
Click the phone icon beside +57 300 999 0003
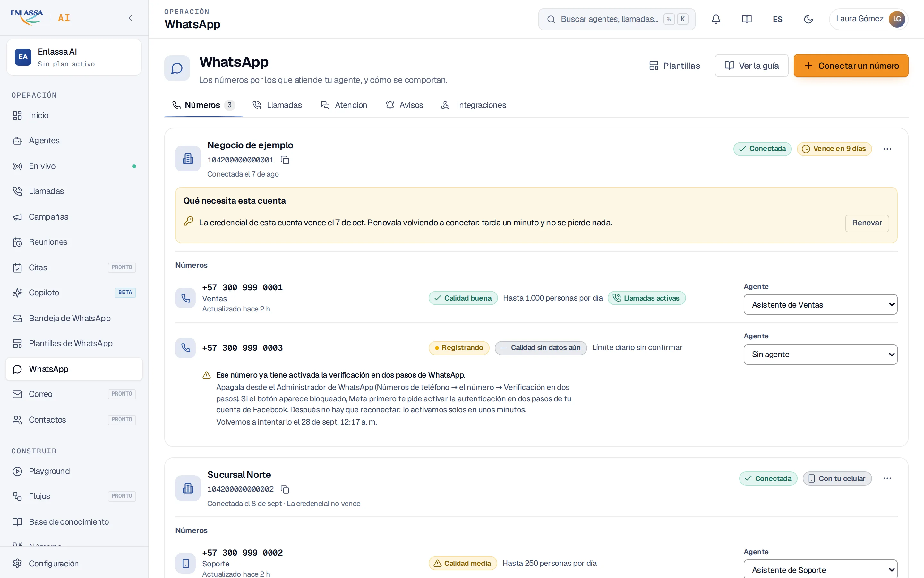coord(185,348)
